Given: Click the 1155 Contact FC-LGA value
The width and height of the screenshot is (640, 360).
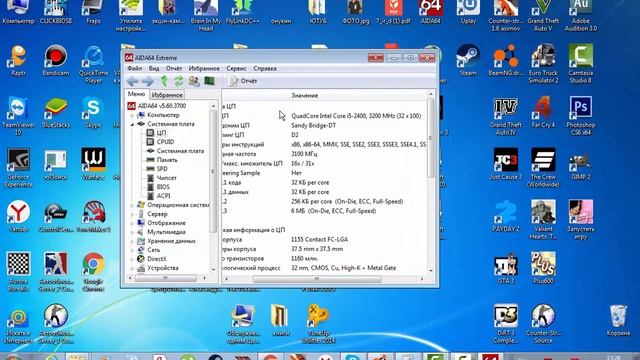Looking at the screenshot, I should [x=319, y=239].
